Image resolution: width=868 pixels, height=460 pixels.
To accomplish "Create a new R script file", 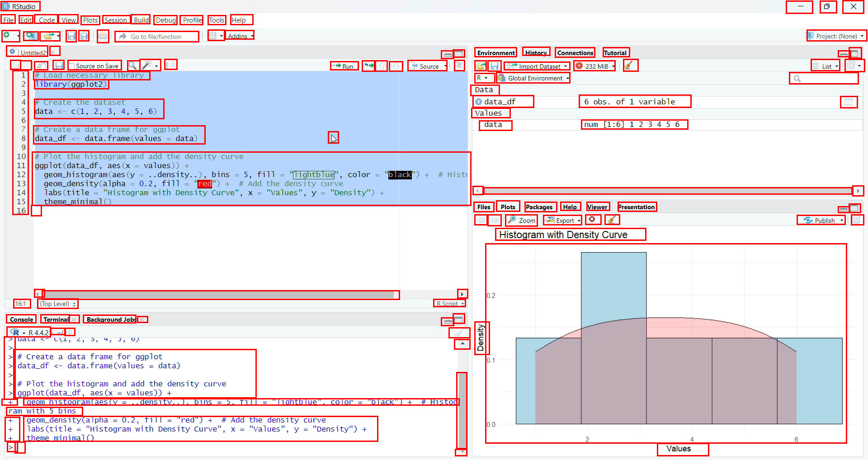I will (x=8, y=36).
